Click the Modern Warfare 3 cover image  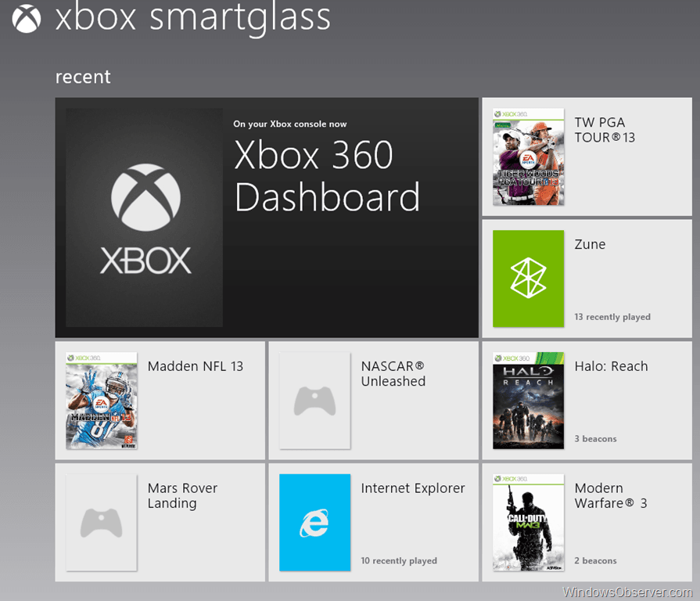(x=528, y=522)
